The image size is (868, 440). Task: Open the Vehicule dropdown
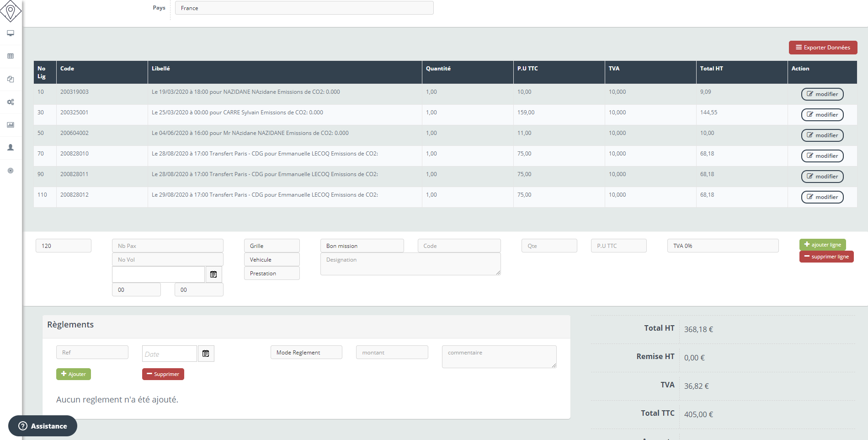point(272,259)
